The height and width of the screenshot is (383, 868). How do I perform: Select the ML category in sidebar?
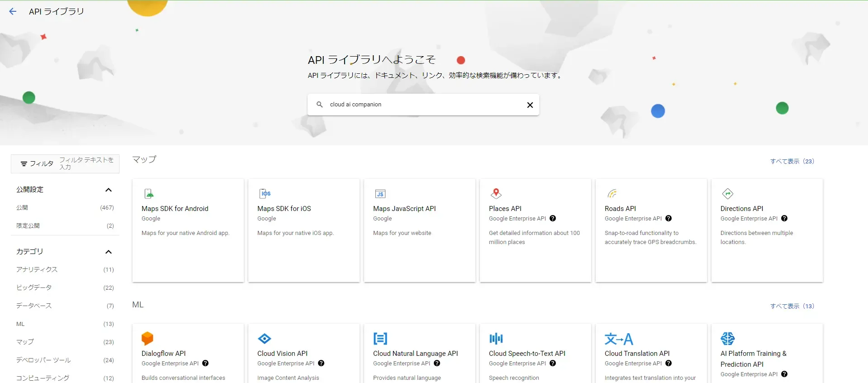coord(65,324)
